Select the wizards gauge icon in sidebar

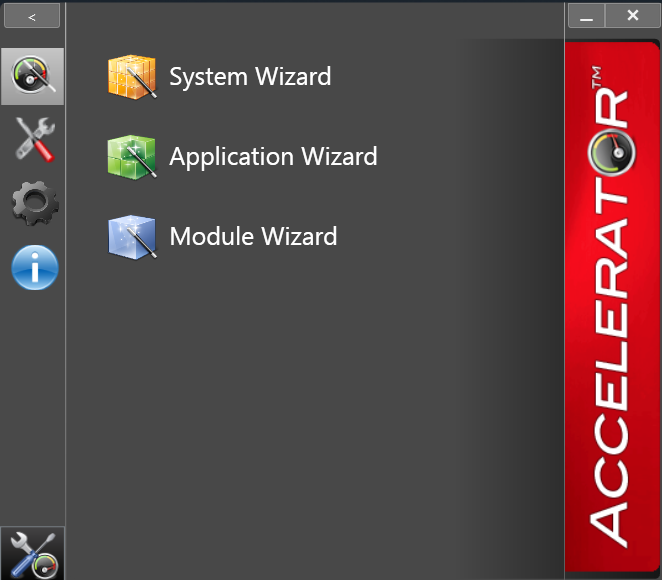click(x=33, y=76)
